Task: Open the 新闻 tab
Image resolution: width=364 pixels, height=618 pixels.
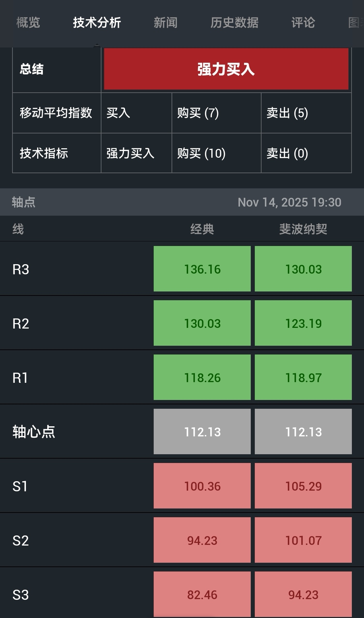Action: (165, 23)
